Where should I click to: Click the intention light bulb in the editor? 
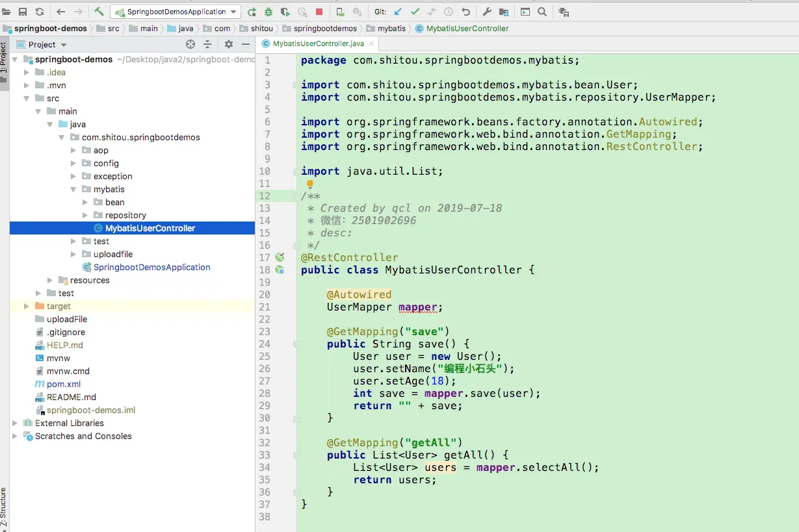tap(310, 184)
